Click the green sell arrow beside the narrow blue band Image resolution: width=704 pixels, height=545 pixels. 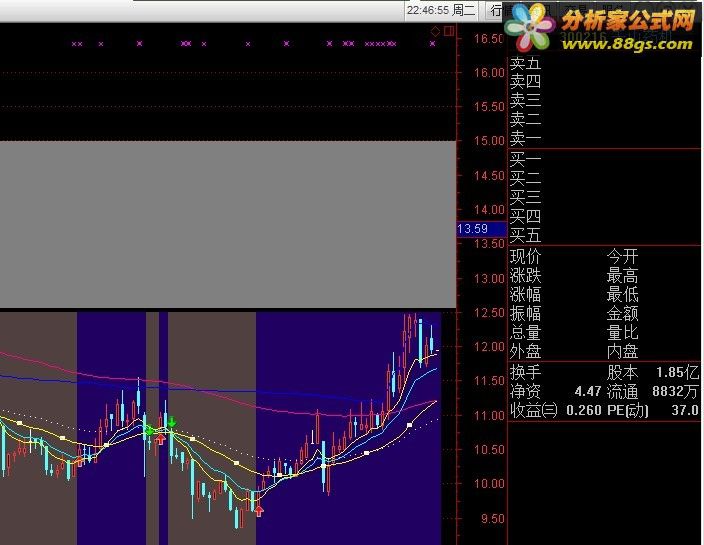click(172, 421)
